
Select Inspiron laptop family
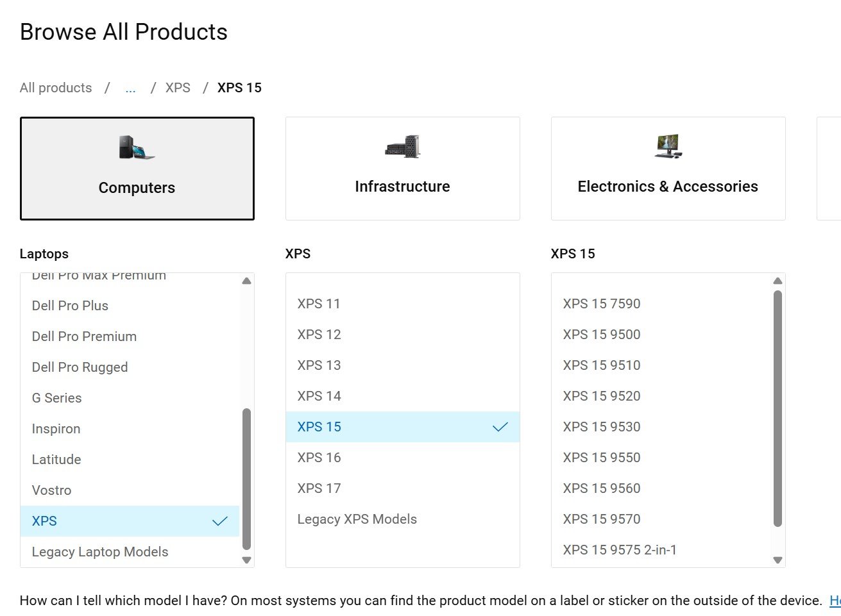56,429
